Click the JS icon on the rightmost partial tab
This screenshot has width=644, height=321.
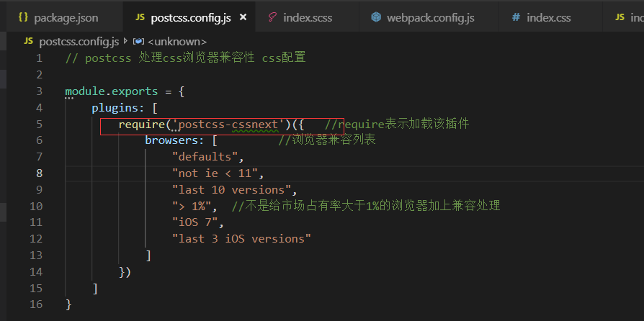pos(620,17)
